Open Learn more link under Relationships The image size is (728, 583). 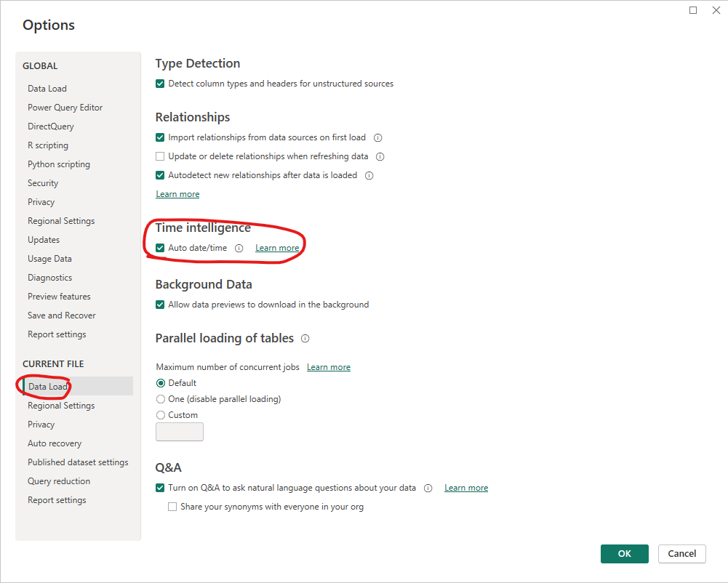tap(178, 194)
